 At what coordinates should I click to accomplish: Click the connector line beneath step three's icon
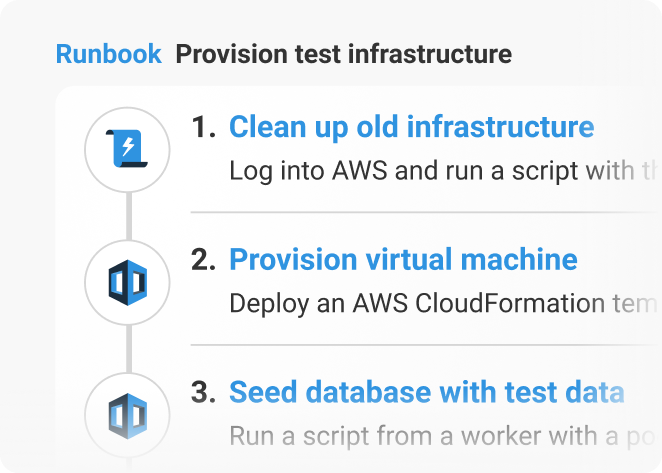click(x=129, y=465)
